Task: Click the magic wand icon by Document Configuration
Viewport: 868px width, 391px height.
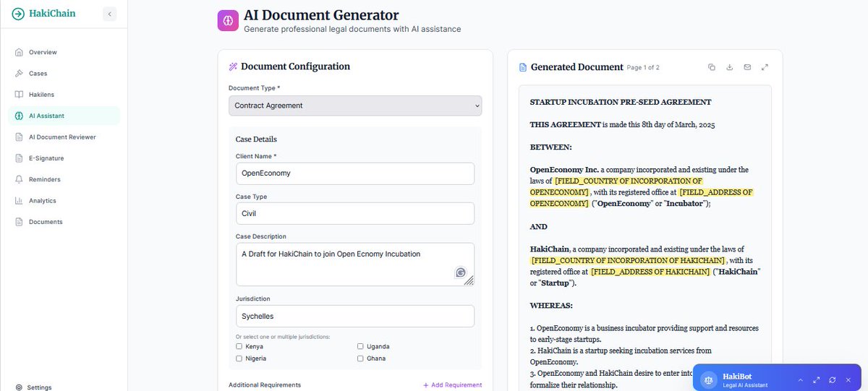Action: coord(233,66)
